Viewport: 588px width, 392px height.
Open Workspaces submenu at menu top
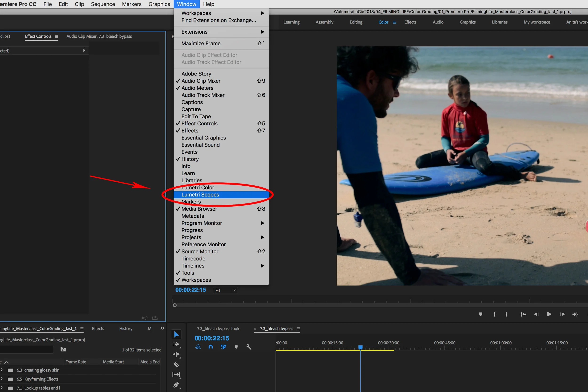pos(221,13)
